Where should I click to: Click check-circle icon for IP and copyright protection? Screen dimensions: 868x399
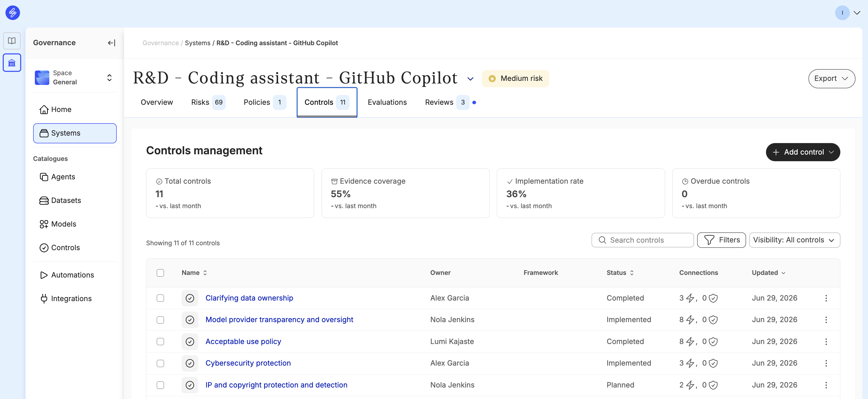click(190, 385)
